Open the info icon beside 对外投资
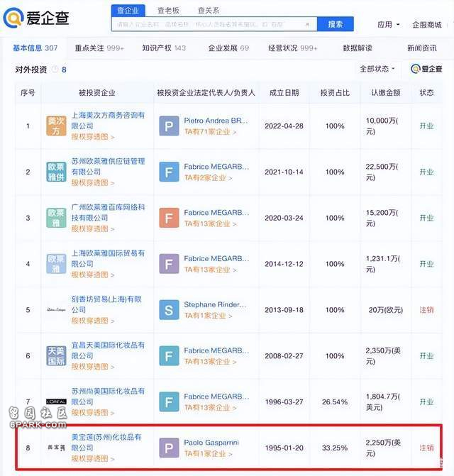Screen dimensions: 454x476 (55, 70)
